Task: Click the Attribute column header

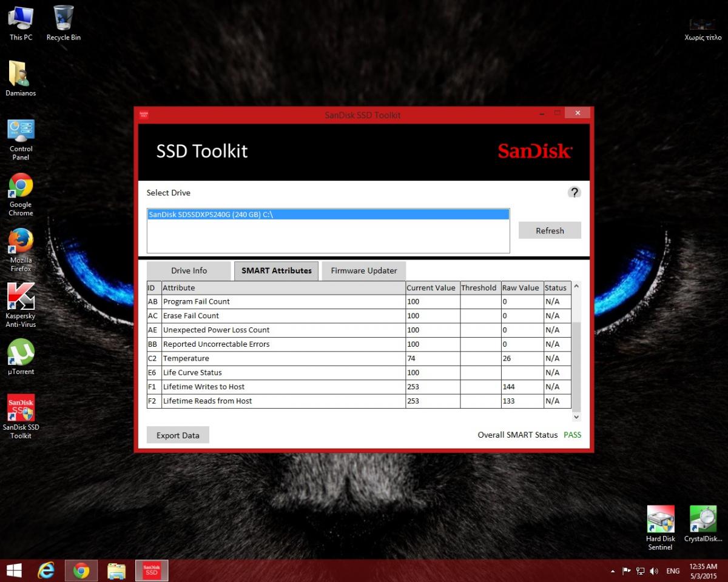Action: click(283, 288)
